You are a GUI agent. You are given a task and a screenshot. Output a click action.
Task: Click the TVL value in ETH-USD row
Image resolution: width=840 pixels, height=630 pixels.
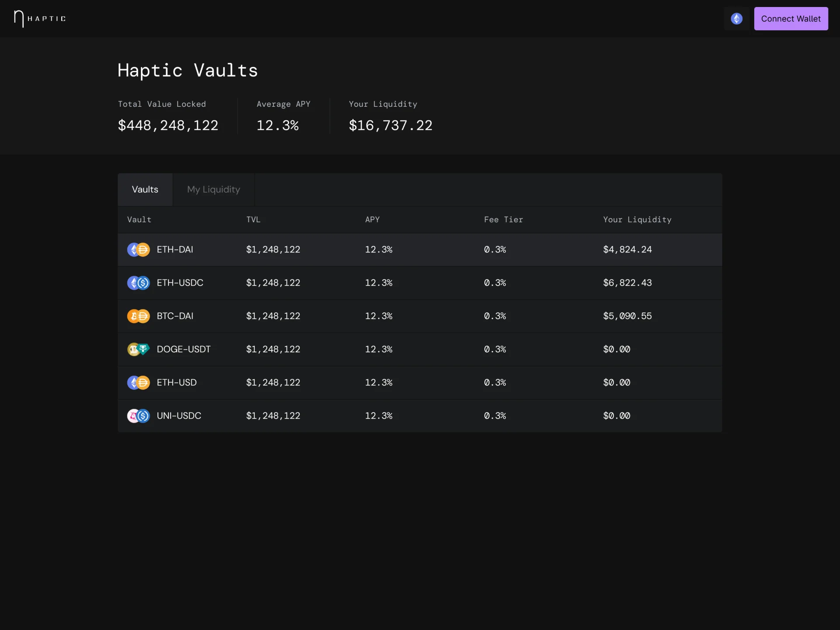[x=273, y=382]
